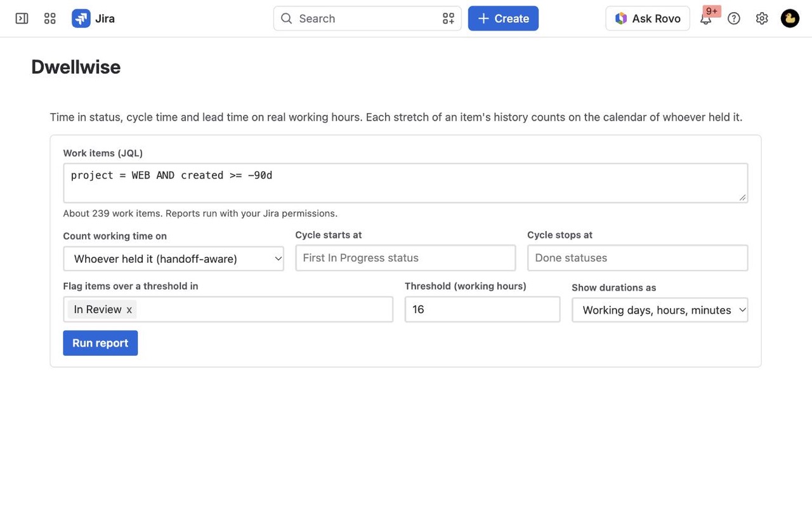Click the Jira product name text

pyautogui.click(x=105, y=18)
